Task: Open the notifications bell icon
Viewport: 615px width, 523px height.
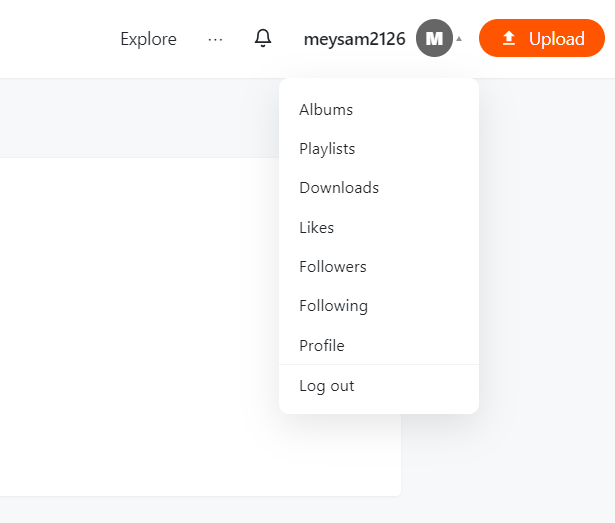Action: [x=263, y=38]
